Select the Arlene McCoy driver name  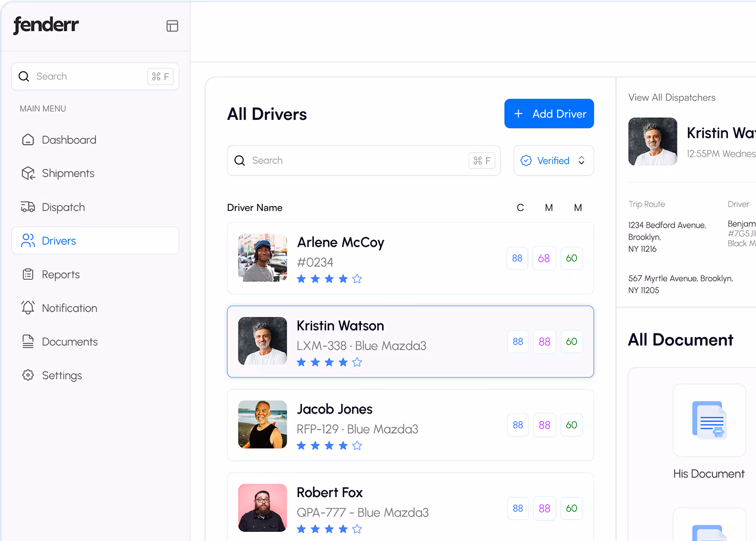(341, 242)
